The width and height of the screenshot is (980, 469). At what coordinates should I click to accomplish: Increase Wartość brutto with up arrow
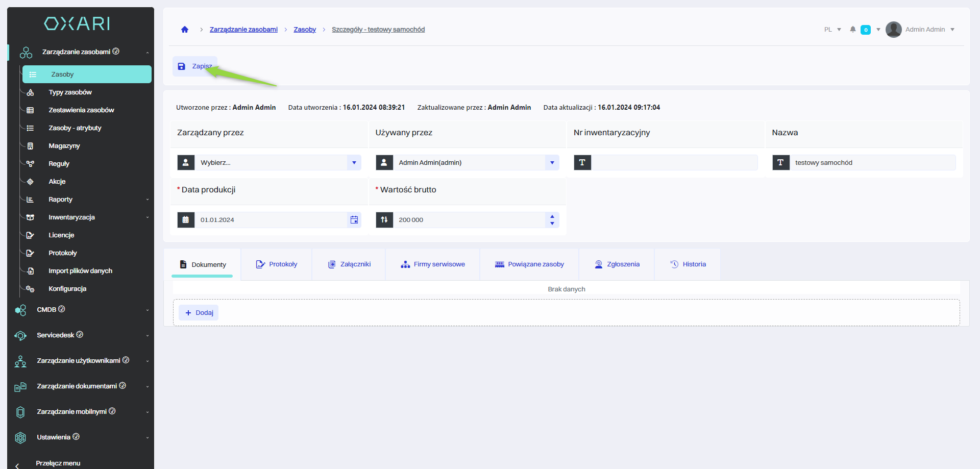click(x=552, y=217)
